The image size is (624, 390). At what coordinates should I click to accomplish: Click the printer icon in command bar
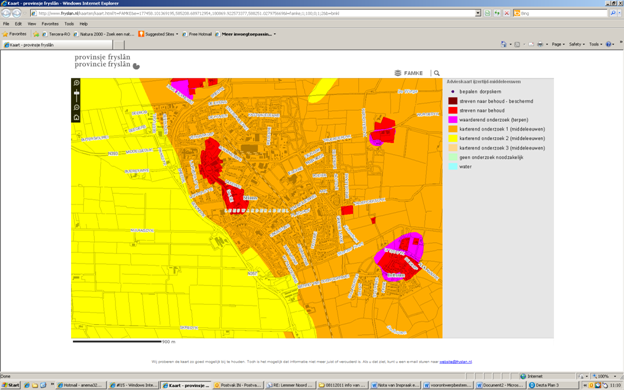pyautogui.click(x=540, y=44)
